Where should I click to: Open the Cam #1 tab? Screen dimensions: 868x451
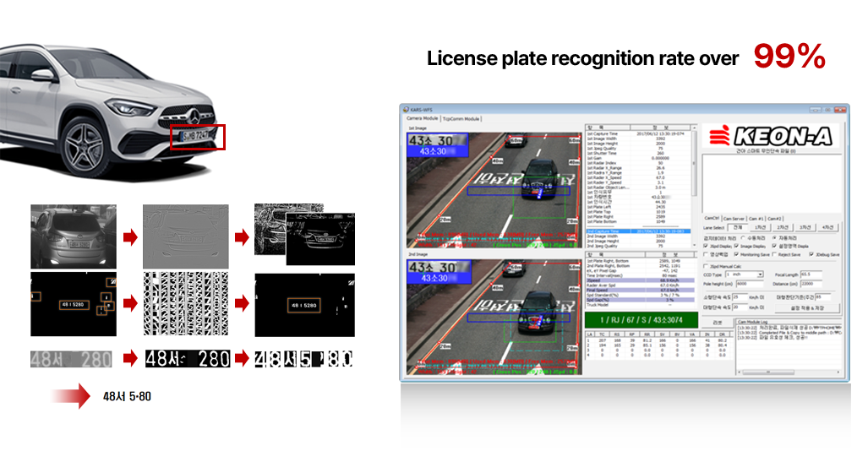tap(758, 218)
